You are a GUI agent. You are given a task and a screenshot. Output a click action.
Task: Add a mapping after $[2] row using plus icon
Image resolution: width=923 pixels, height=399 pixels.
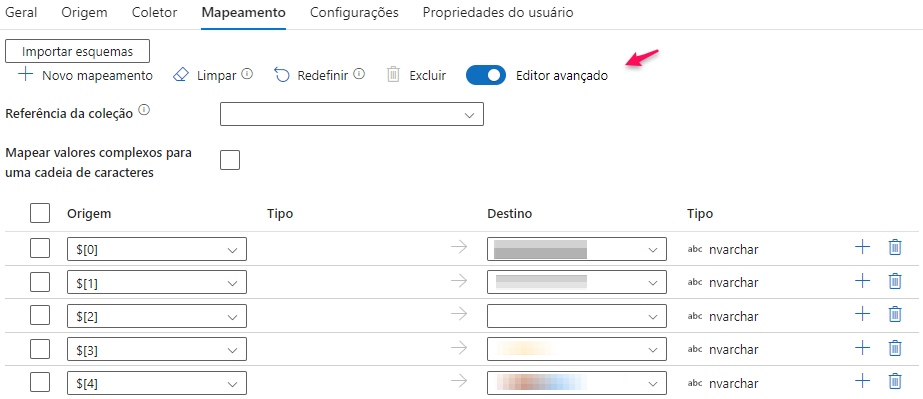pyautogui.click(x=862, y=315)
